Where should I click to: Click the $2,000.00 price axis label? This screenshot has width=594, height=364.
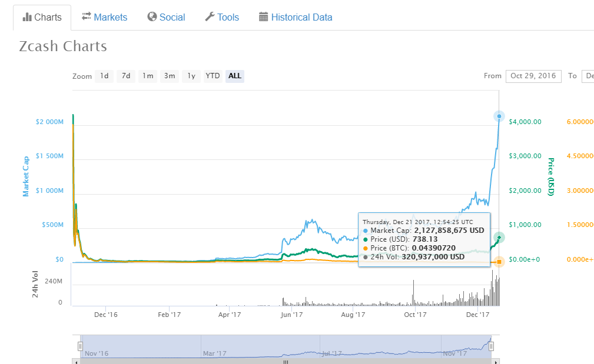tap(525, 191)
